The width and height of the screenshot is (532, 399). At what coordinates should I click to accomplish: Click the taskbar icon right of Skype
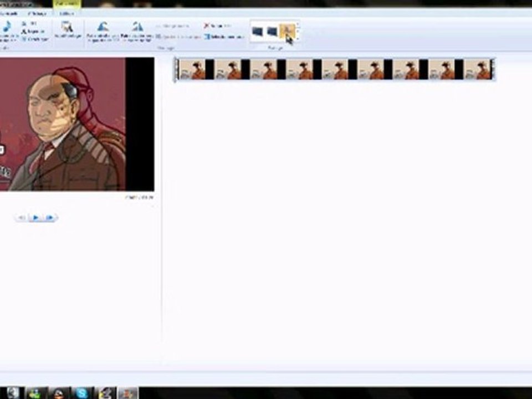105,393
